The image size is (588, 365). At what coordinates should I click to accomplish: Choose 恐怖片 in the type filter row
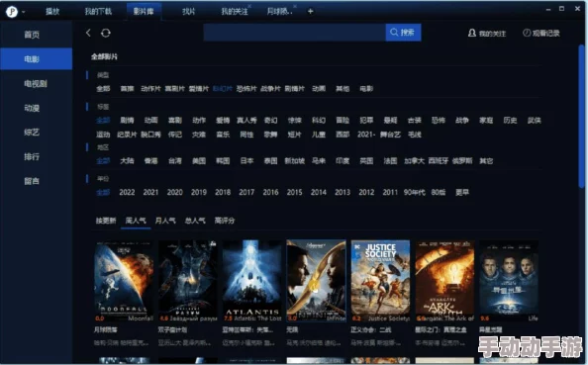coord(246,89)
